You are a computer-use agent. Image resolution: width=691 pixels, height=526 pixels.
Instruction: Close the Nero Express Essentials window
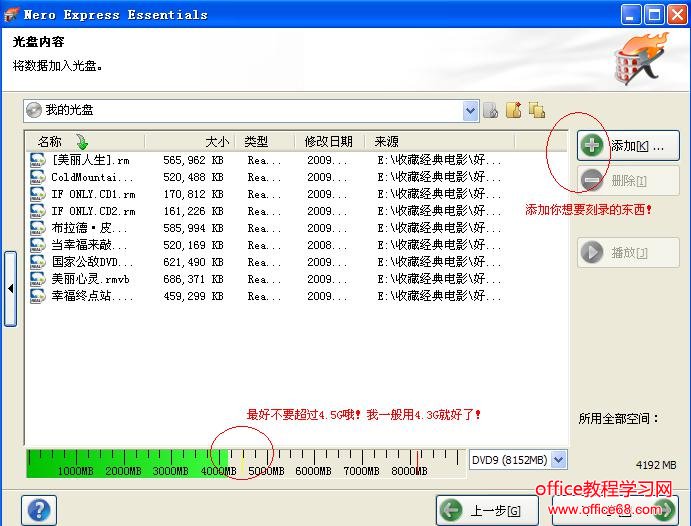pyautogui.click(x=678, y=15)
